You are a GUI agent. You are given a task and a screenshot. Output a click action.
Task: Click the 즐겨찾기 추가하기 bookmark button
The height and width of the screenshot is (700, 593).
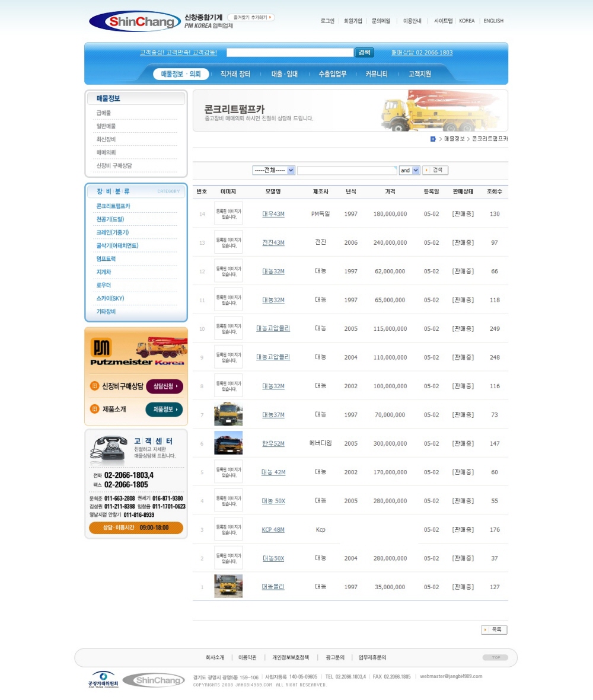click(x=251, y=17)
